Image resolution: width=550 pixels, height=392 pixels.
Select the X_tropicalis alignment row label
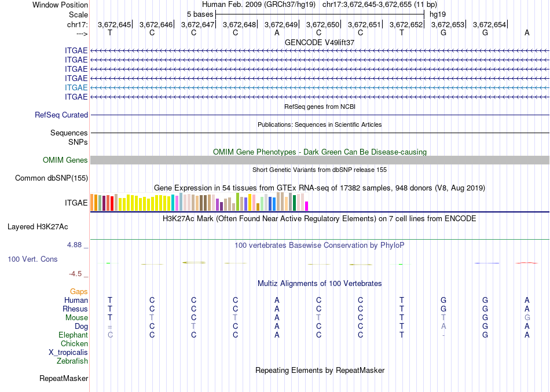(68, 353)
